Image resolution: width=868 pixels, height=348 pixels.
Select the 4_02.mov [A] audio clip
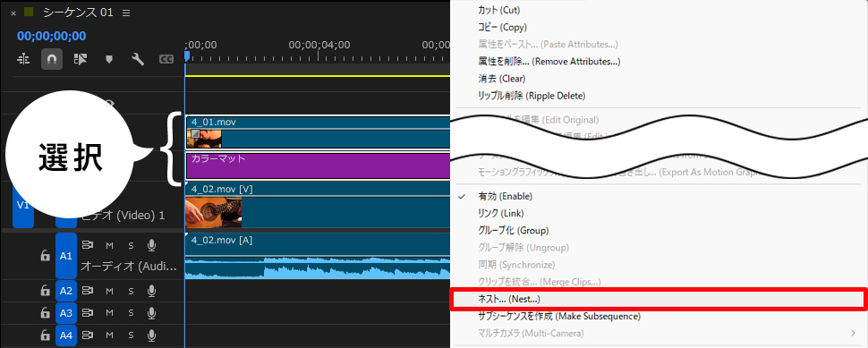pyautogui.click(x=318, y=256)
